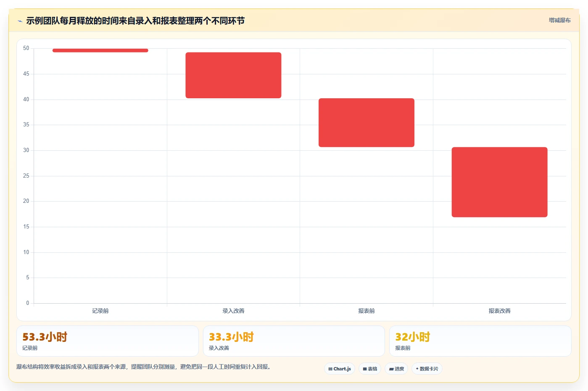Select the 表格 chip
Screen dimensions: 588x391
370,369
